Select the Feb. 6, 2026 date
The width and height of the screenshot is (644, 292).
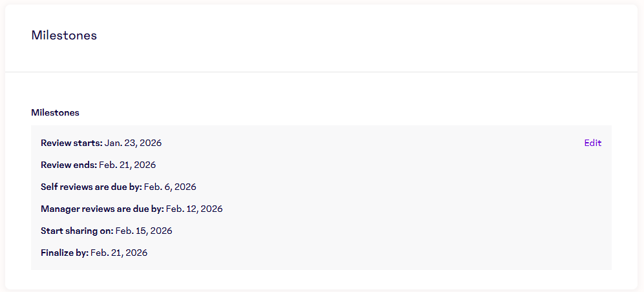coord(170,187)
